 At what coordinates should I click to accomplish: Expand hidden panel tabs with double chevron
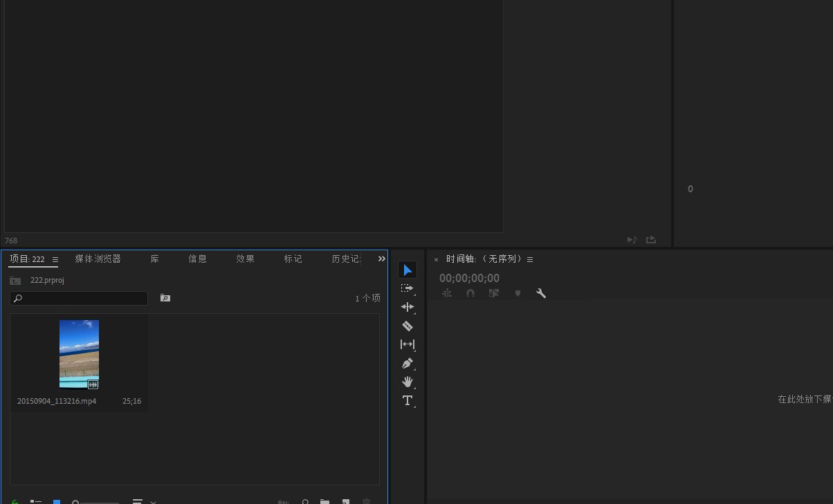[x=381, y=259]
